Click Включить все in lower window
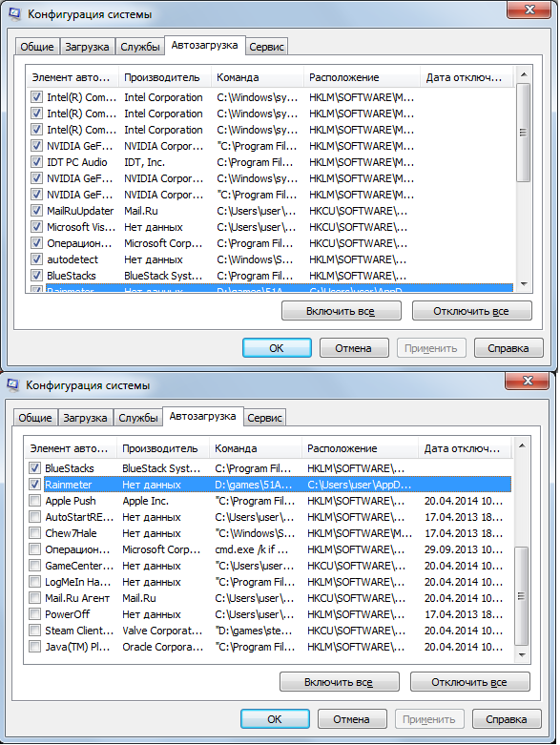Image resolution: width=560 pixels, height=745 pixels. (x=339, y=682)
